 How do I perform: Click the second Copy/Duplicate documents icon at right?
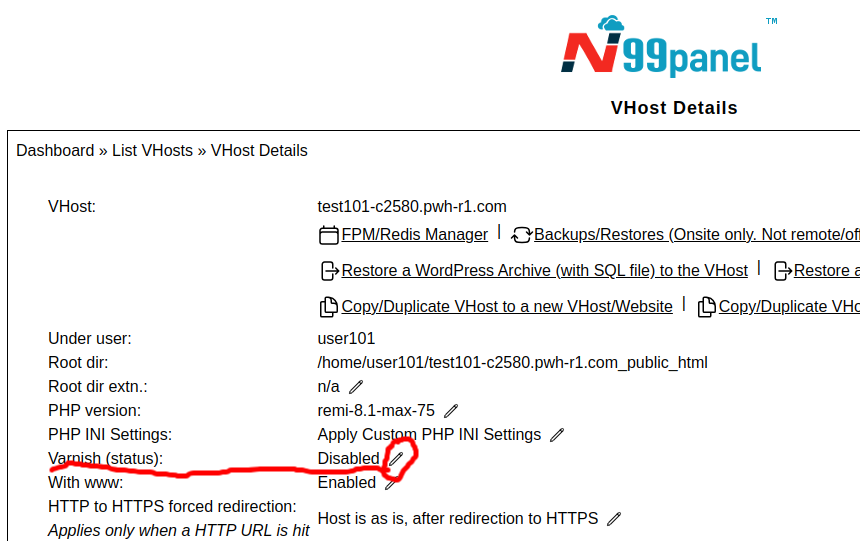[x=706, y=307]
